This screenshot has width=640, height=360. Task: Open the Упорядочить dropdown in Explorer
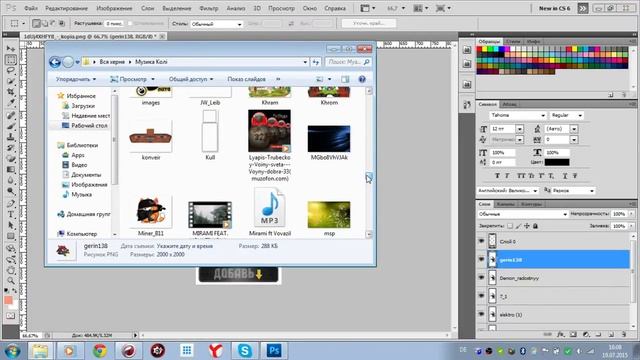76,79
